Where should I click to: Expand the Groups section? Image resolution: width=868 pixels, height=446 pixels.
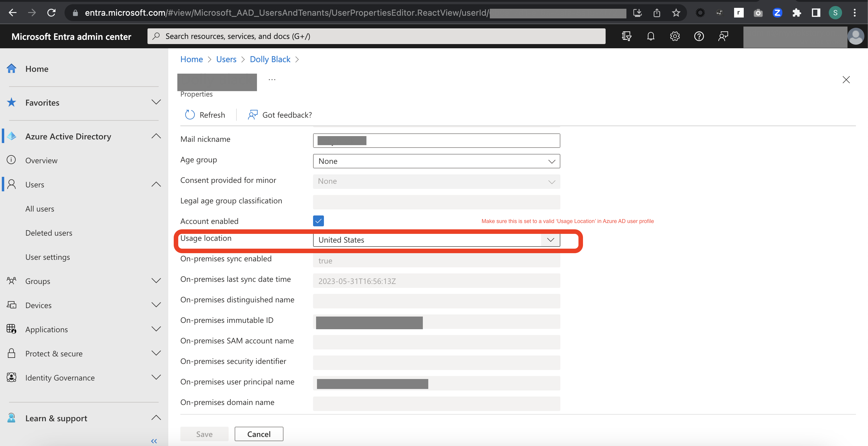click(x=156, y=281)
